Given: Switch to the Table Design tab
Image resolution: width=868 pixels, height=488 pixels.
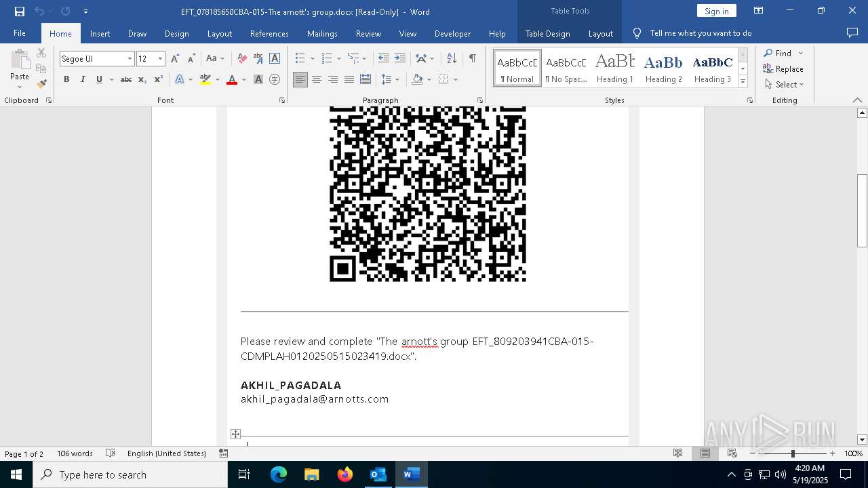Looking at the screenshot, I should click(x=547, y=33).
